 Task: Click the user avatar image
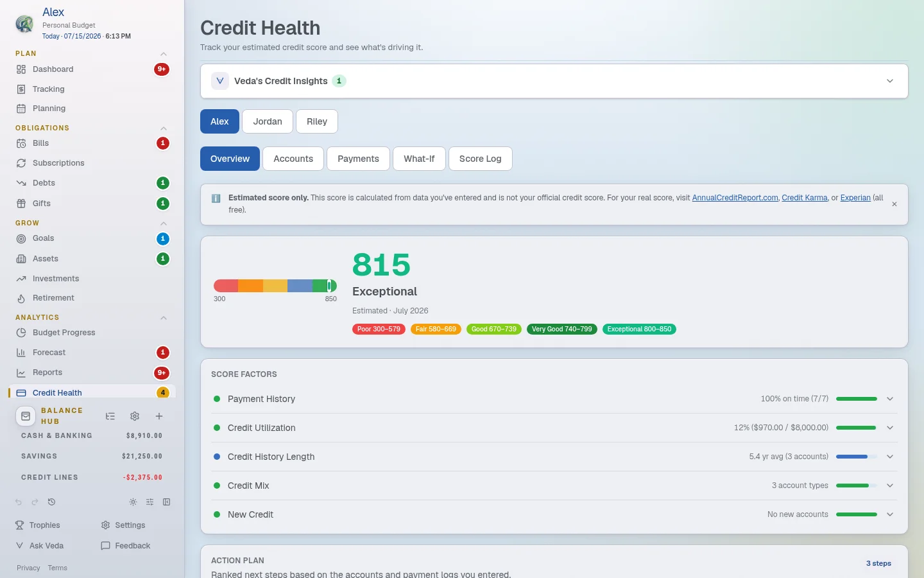(x=24, y=24)
